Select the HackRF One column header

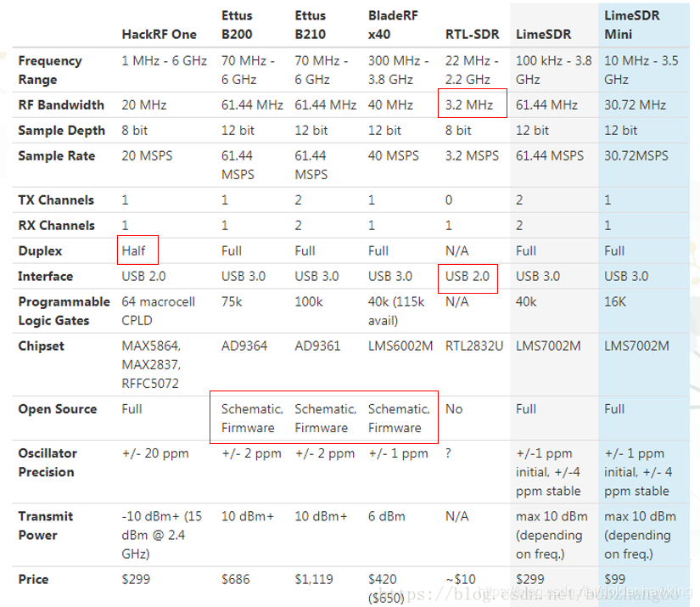coord(159,35)
